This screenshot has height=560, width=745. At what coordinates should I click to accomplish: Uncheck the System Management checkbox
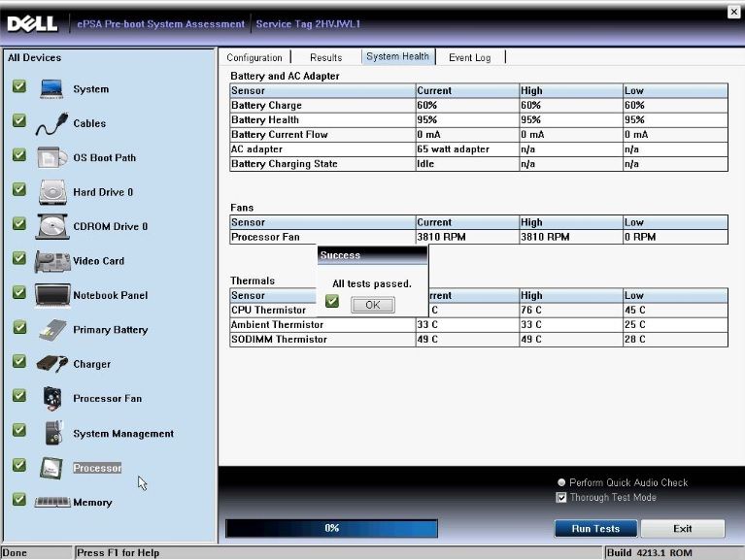[19, 430]
